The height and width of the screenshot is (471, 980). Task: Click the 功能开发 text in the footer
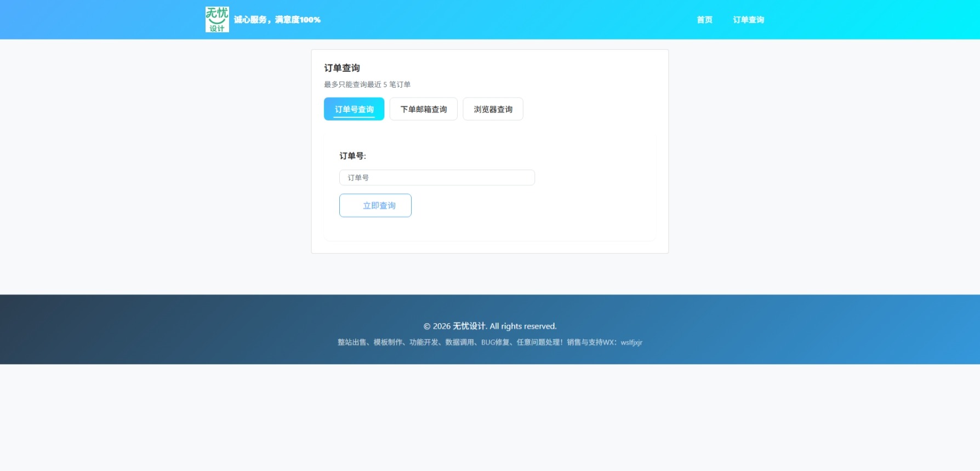click(x=424, y=342)
